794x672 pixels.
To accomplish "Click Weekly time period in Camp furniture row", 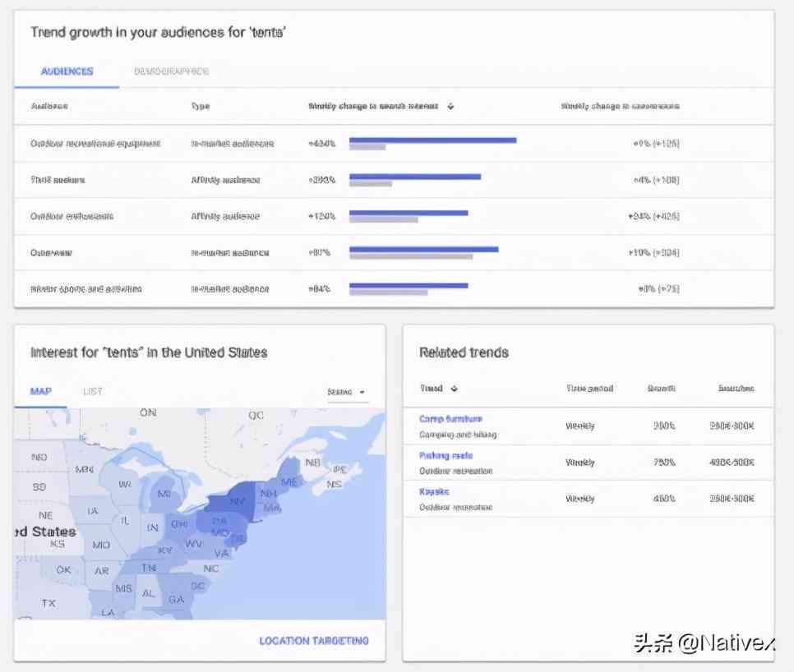I will pyautogui.click(x=579, y=426).
